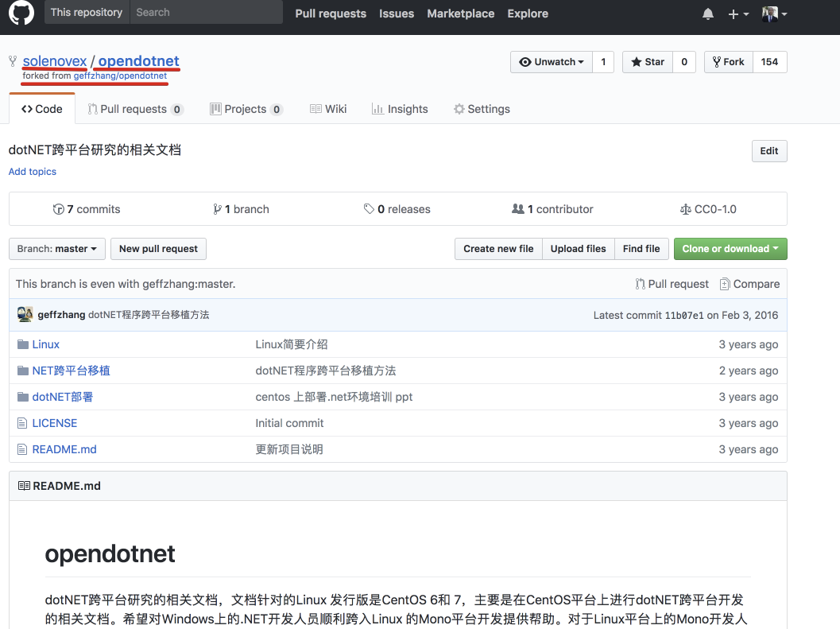Click the NET跨平台移植 folder icon

[x=22, y=371]
